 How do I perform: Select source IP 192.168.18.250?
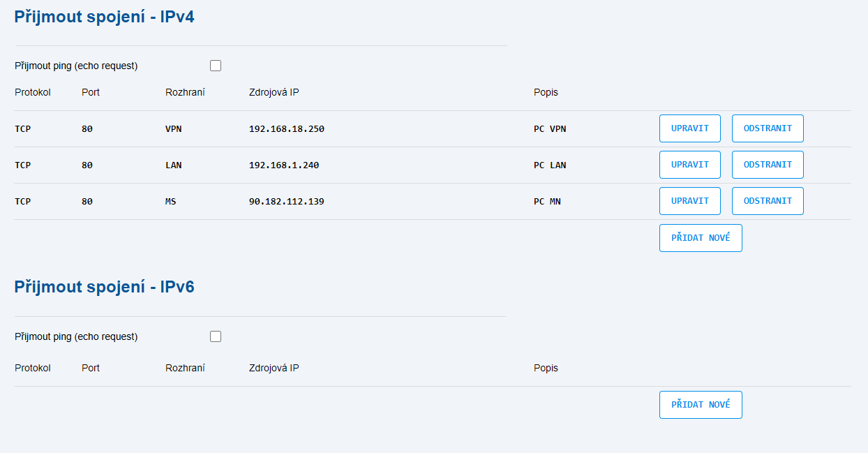287,129
